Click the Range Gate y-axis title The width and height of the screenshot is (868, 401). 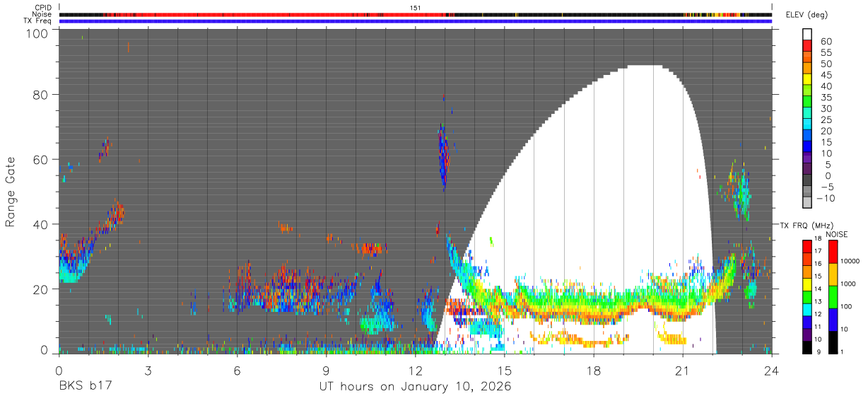(x=11, y=192)
